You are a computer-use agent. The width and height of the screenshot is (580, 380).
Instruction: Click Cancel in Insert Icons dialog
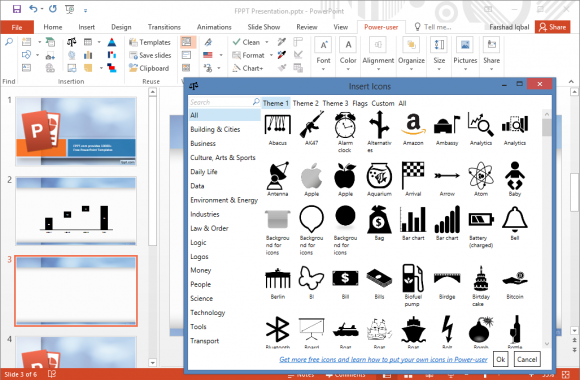pos(527,359)
